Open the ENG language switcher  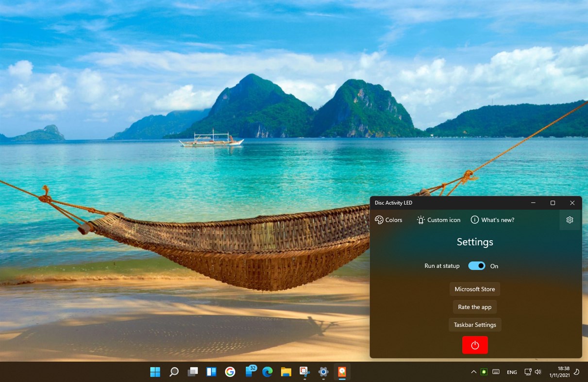[x=511, y=372]
